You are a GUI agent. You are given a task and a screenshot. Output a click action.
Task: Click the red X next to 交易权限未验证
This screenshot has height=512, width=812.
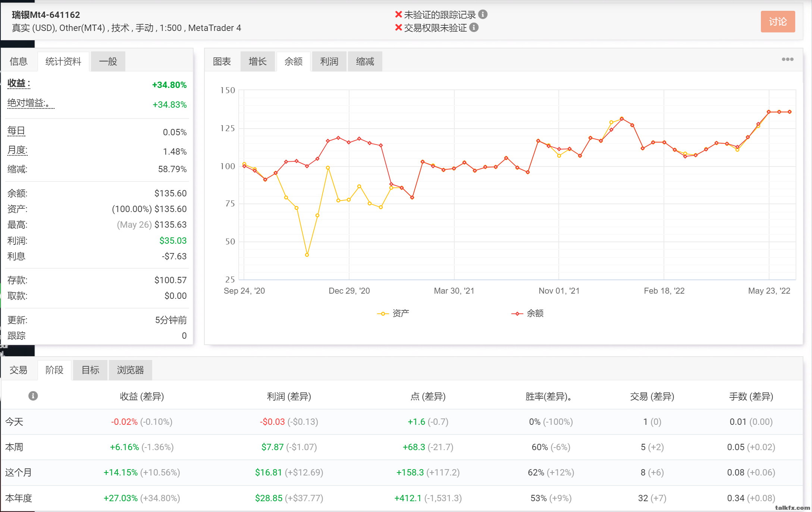(x=398, y=28)
